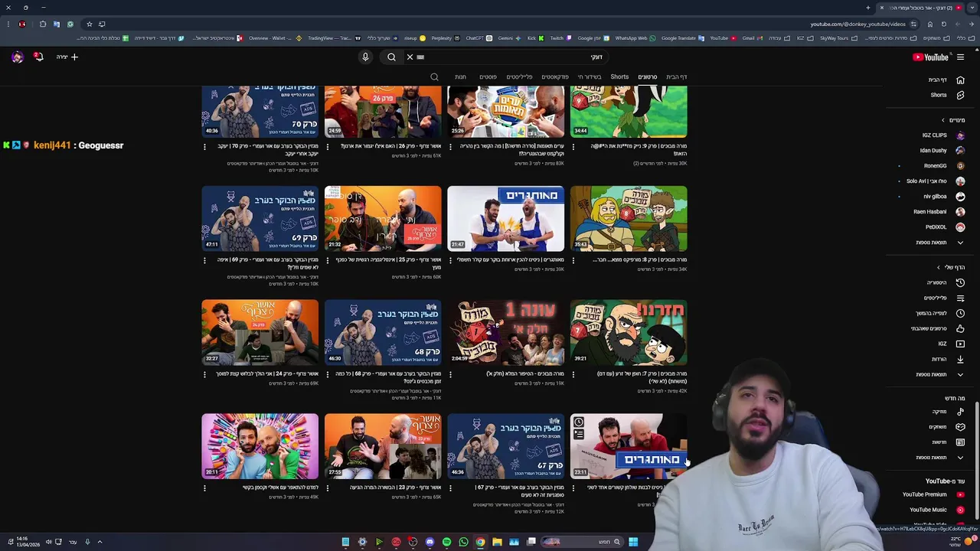Open the חזרנו cartoon video thumbnail
The image size is (980, 551).
629,332
